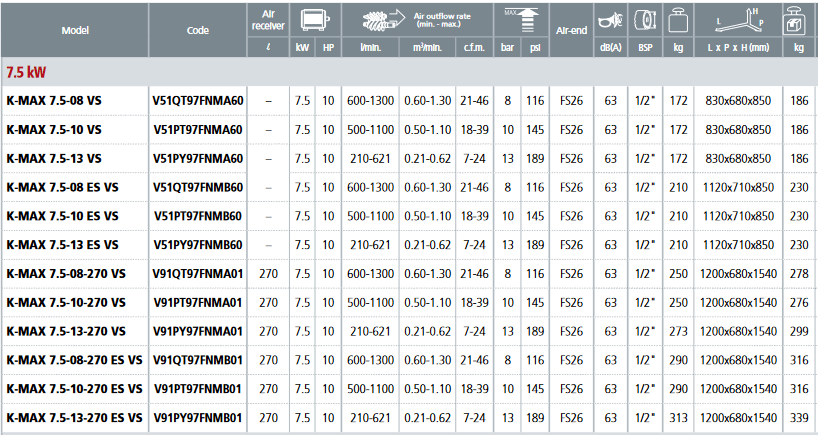Click code V91PT97FNMA01
This screenshot has height=435, width=818.
click(198, 303)
